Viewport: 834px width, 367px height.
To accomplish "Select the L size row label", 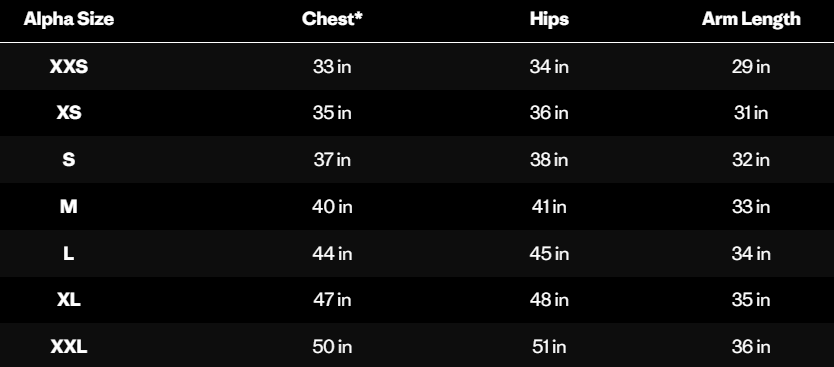I will tap(69, 253).
